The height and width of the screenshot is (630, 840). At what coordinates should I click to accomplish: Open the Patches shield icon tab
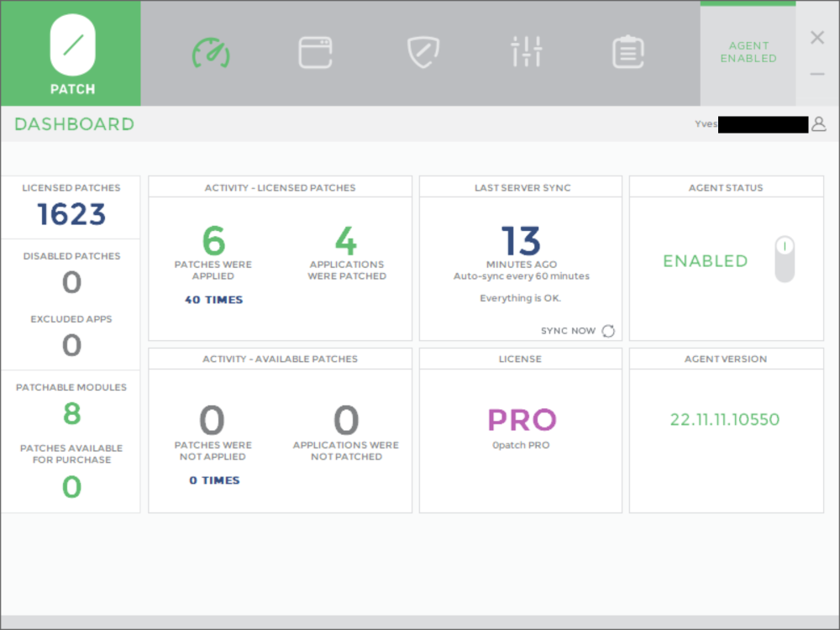coord(422,52)
